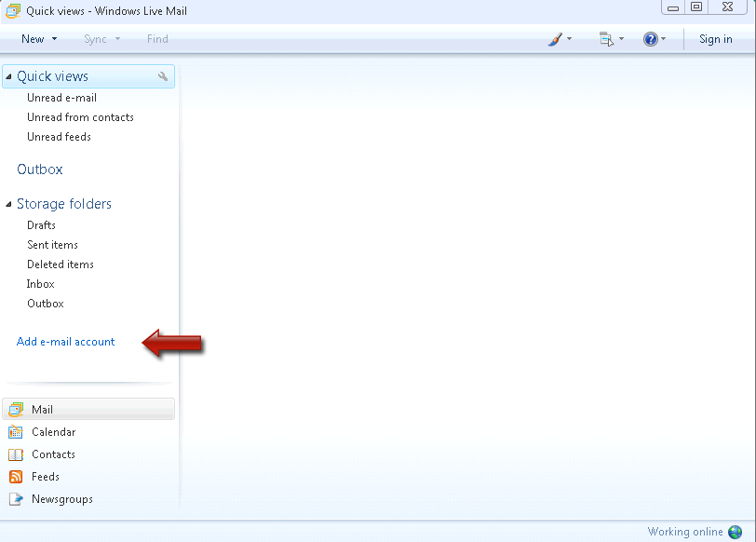Click the Newsgroups icon

click(x=16, y=499)
